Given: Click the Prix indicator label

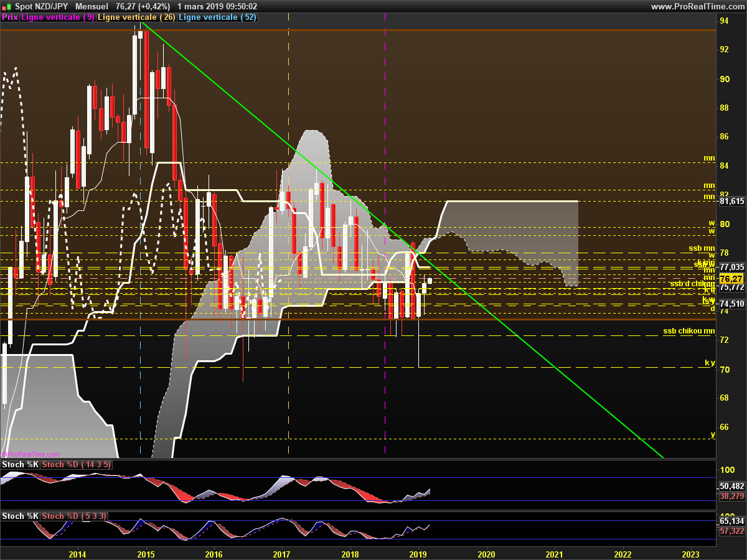Looking at the screenshot, I should [10, 17].
